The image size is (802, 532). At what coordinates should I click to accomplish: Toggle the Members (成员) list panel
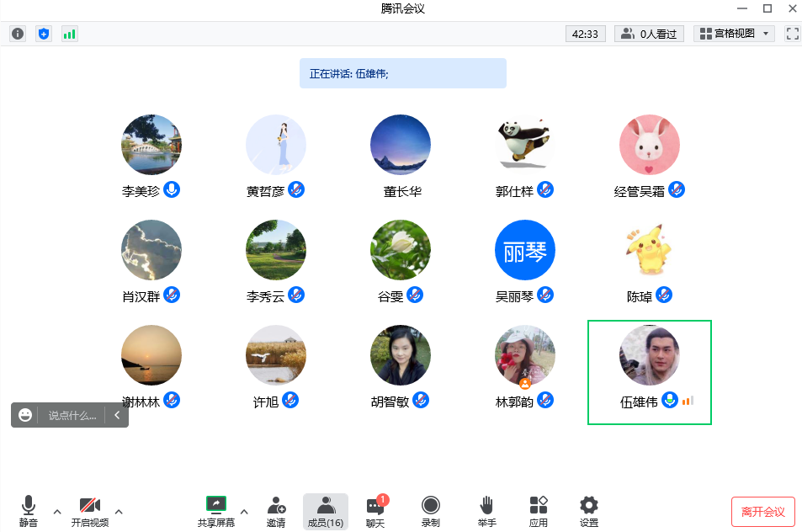click(x=325, y=511)
